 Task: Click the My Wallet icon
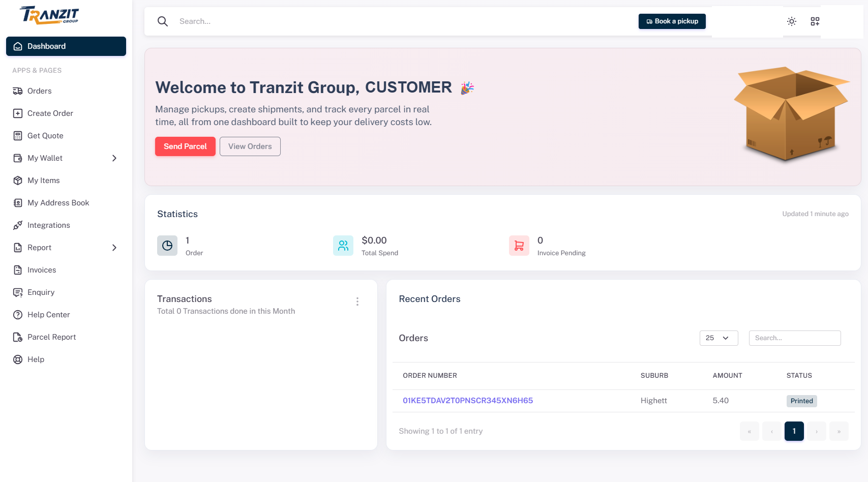[x=18, y=158]
